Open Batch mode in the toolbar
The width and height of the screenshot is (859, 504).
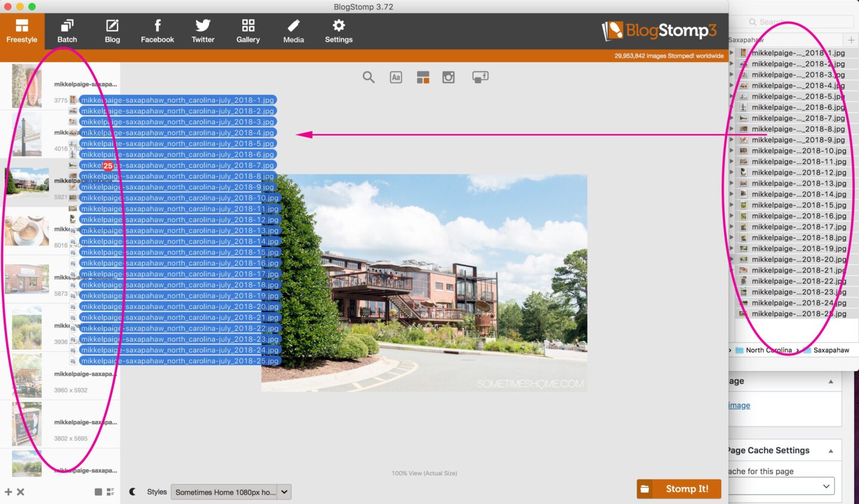click(67, 30)
